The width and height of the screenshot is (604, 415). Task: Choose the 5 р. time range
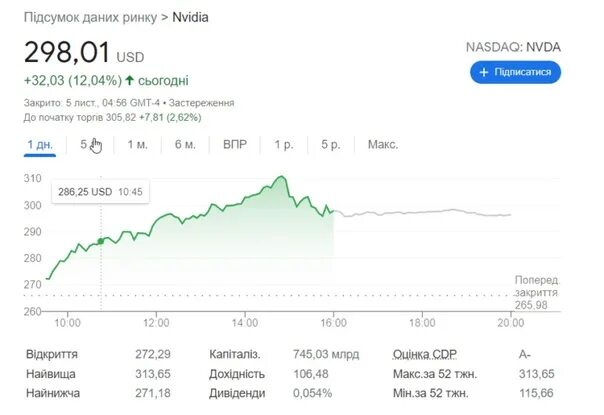[x=331, y=145]
